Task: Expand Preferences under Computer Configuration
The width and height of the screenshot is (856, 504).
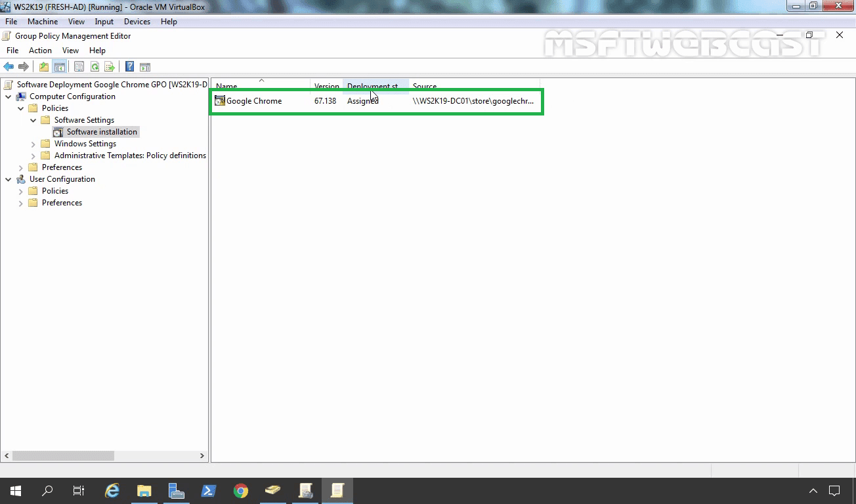Action: (21, 167)
